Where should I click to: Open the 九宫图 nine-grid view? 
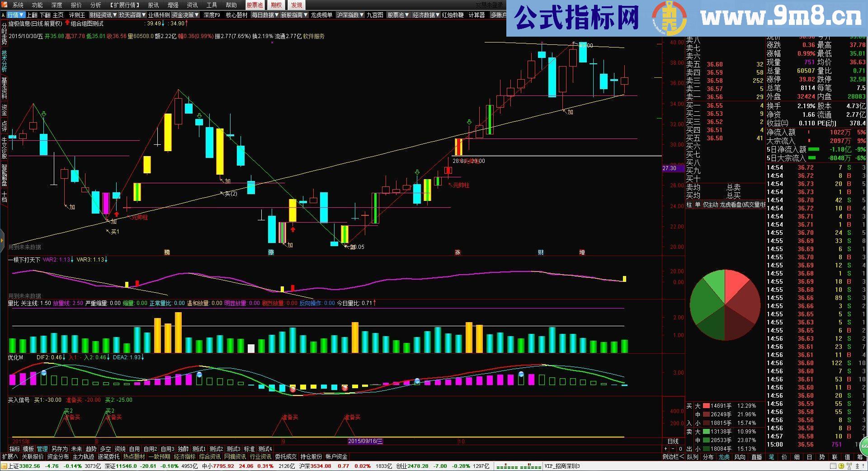tap(375, 14)
